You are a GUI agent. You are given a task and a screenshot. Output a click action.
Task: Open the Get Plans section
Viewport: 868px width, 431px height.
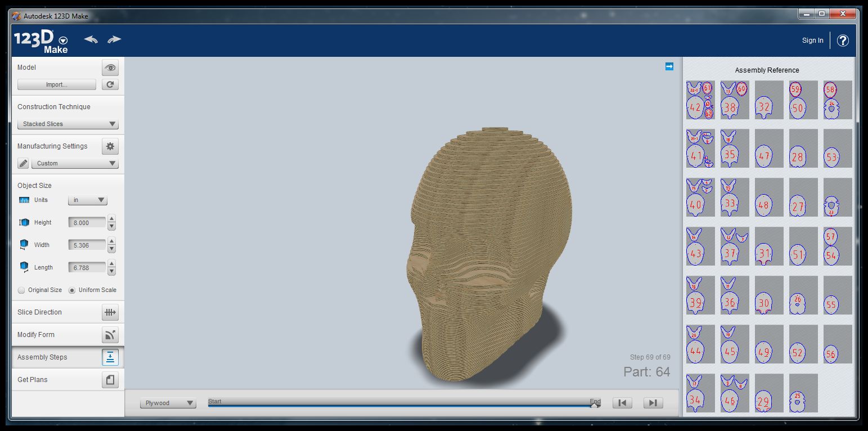[68, 380]
